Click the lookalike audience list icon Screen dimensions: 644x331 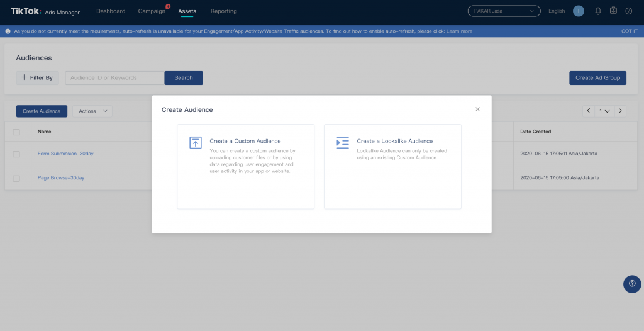(x=343, y=143)
